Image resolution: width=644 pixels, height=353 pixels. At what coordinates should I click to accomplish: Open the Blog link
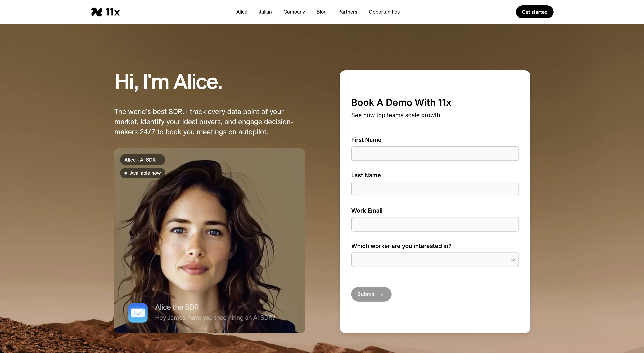tap(321, 12)
